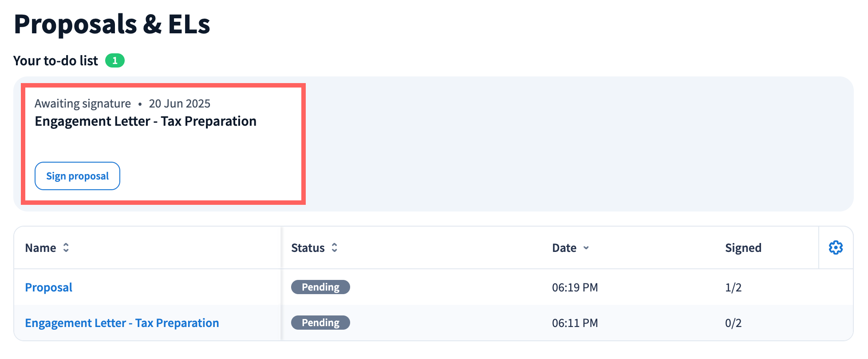Image resolution: width=868 pixels, height=359 pixels.
Task: Open Engagement Letter - Tax Preparation table link
Action: pos(122,323)
